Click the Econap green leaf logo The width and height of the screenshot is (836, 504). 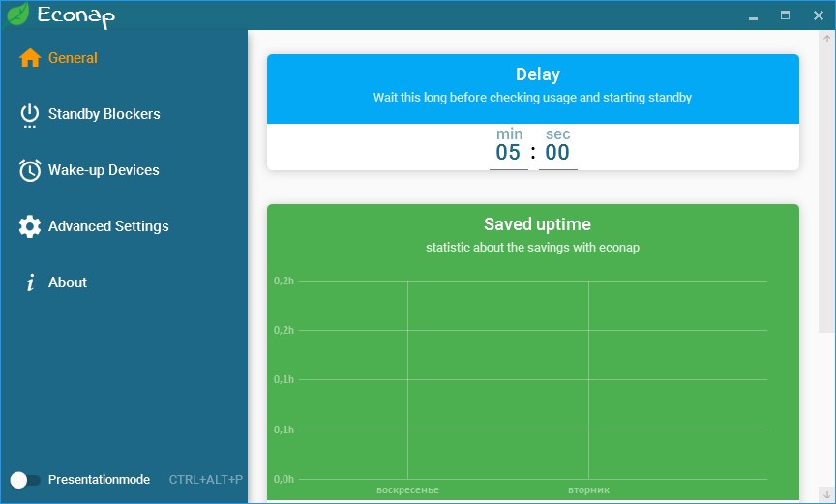point(16,15)
